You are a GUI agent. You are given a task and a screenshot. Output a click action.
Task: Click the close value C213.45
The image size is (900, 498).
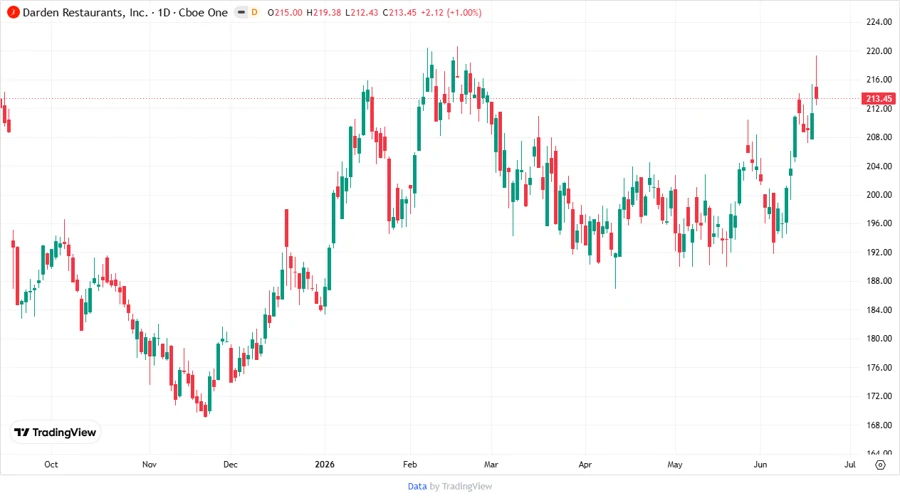[399, 12]
